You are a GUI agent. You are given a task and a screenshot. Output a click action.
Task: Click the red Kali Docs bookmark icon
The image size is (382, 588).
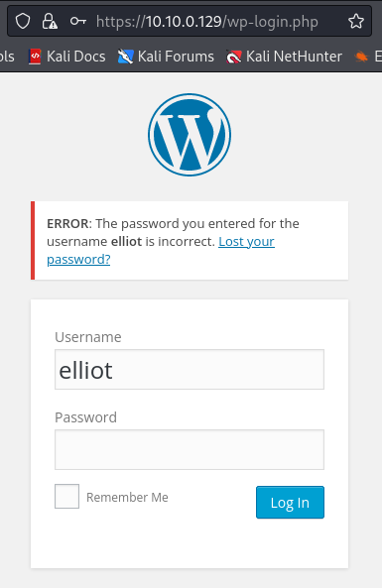click(x=35, y=57)
